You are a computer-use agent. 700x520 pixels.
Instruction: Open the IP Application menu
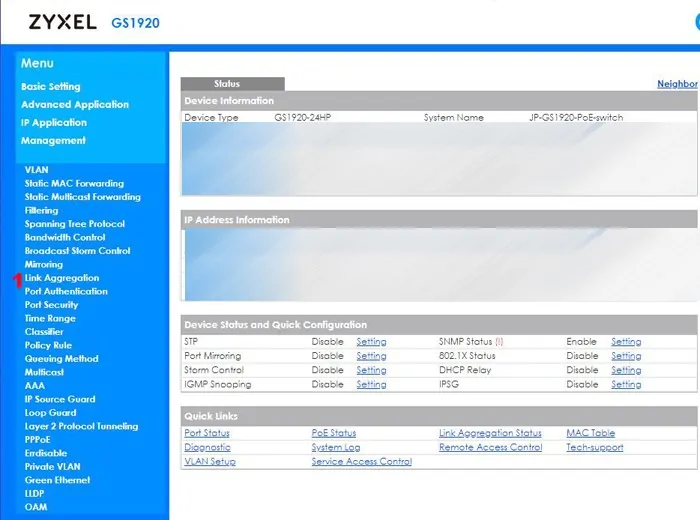tap(54, 122)
